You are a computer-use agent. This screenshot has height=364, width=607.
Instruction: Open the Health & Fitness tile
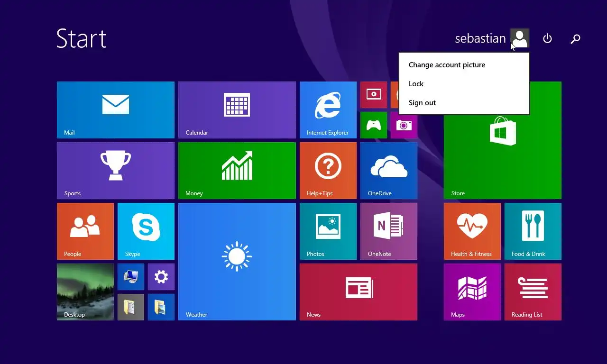(x=472, y=231)
